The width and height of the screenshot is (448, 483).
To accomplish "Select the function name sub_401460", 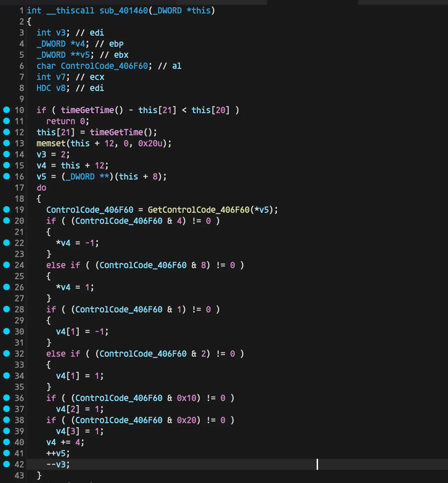I will pyautogui.click(x=124, y=11).
